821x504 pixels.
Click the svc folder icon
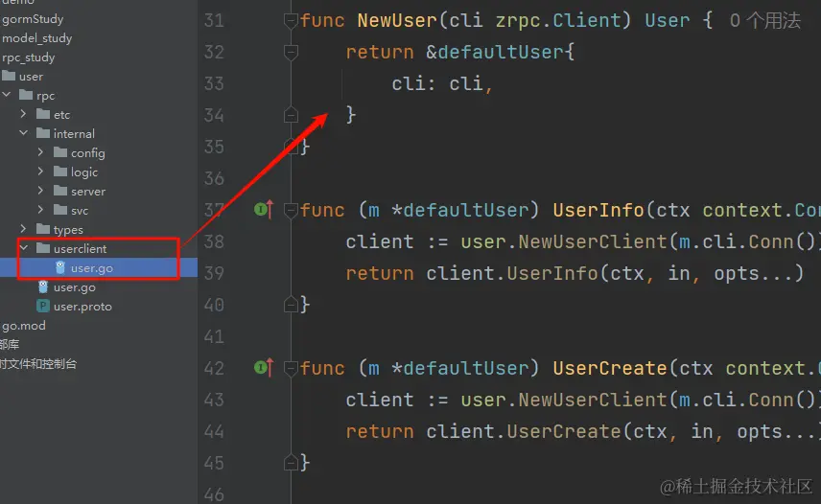60,210
